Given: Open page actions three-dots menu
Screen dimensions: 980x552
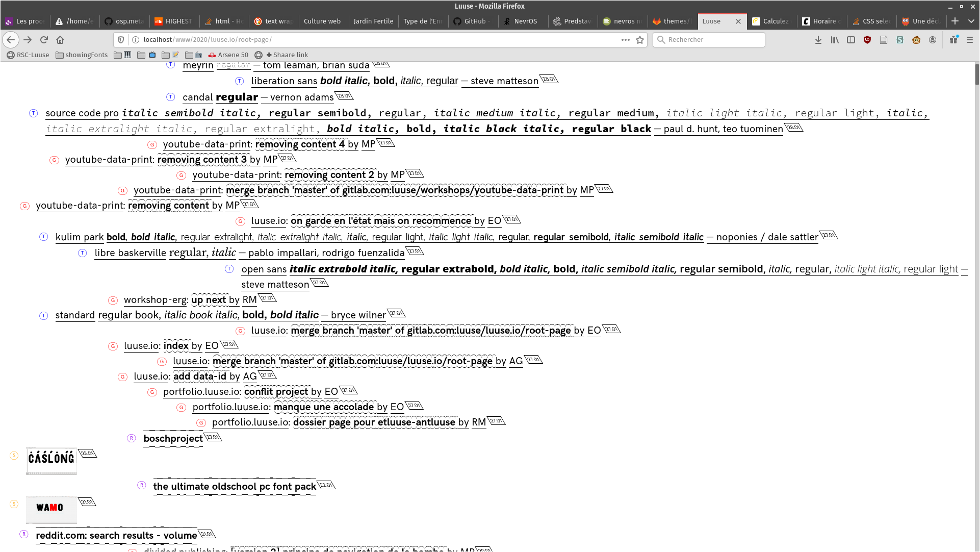Looking at the screenshot, I should pyautogui.click(x=625, y=40).
